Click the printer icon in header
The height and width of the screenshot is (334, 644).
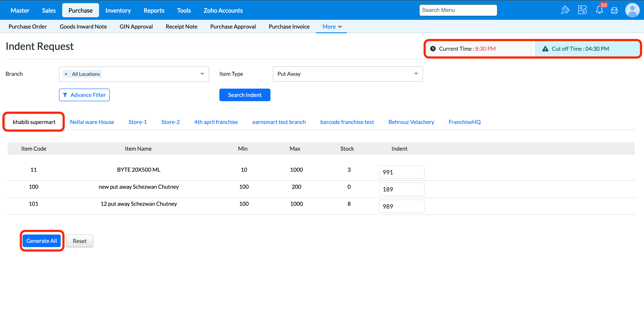coord(614,10)
